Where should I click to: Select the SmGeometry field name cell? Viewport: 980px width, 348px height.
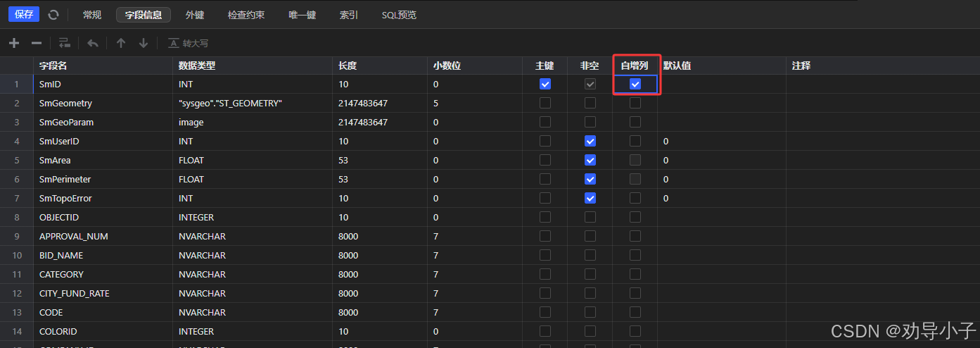pyautogui.click(x=103, y=103)
